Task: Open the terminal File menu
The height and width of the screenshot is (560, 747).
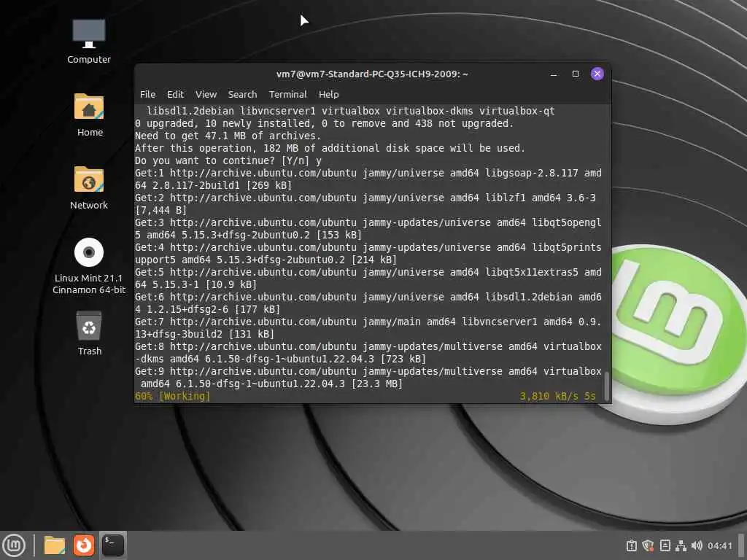Action: pos(147,94)
